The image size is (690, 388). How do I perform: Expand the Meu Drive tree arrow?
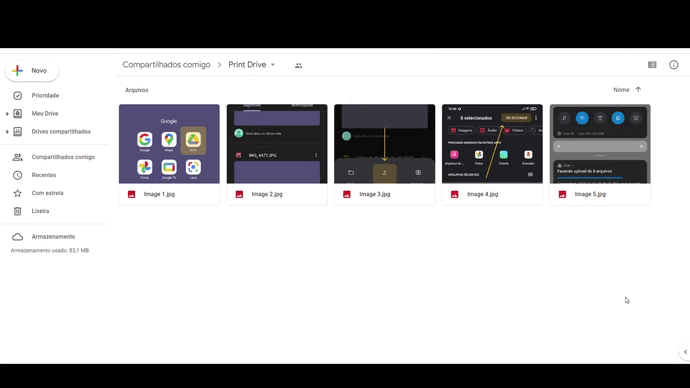point(7,114)
